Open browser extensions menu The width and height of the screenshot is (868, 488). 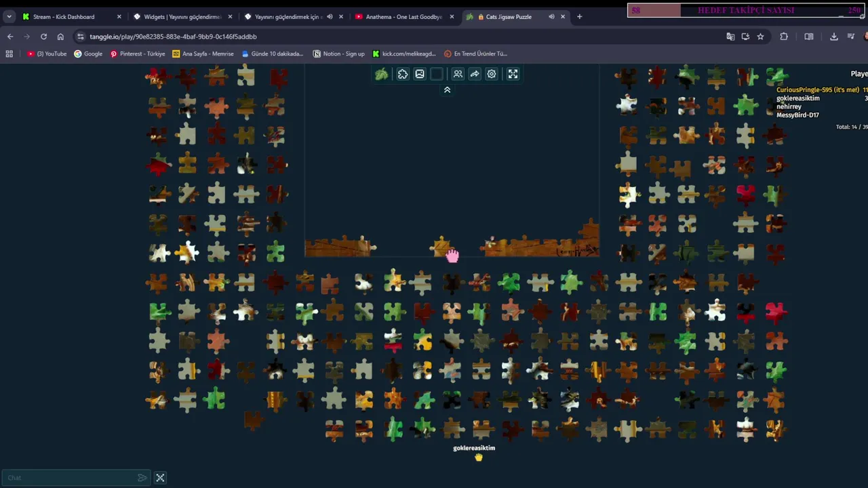pyautogui.click(x=784, y=37)
